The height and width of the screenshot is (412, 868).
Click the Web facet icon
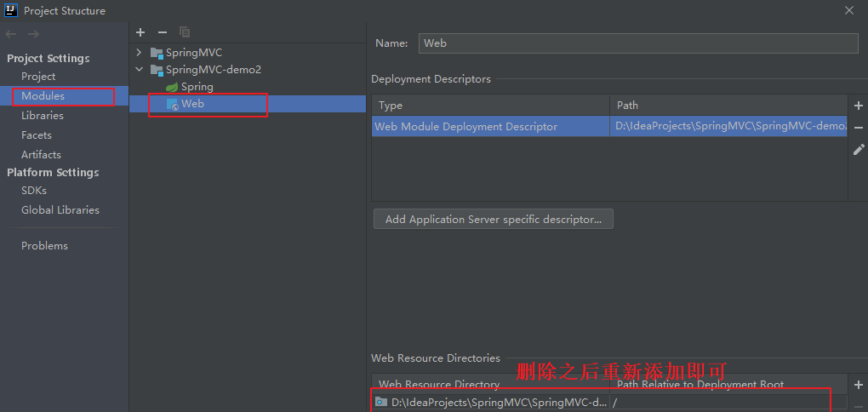pyautogui.click(x=172, y=104)
